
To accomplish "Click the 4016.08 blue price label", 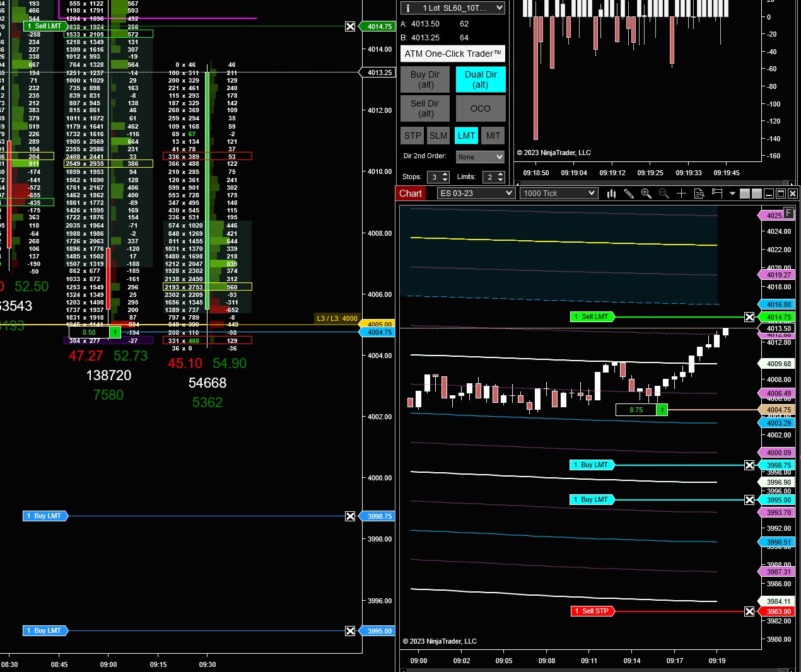I will pos(776,304).
